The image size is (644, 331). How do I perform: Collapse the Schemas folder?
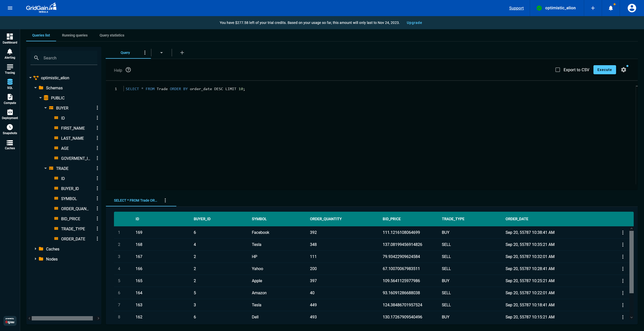pos(35,88)
